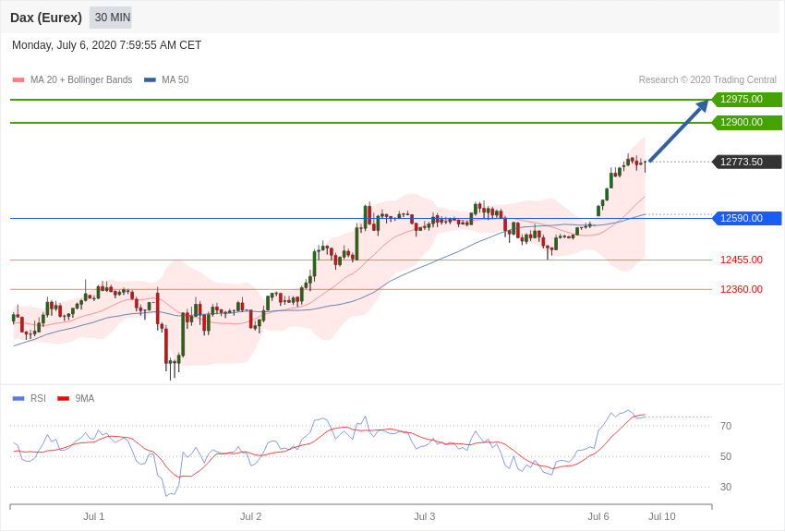The height and width of the screenshot is (532, 785).
Task: Select the 12975.00 resistance price tag
Action: click(746, 99)
